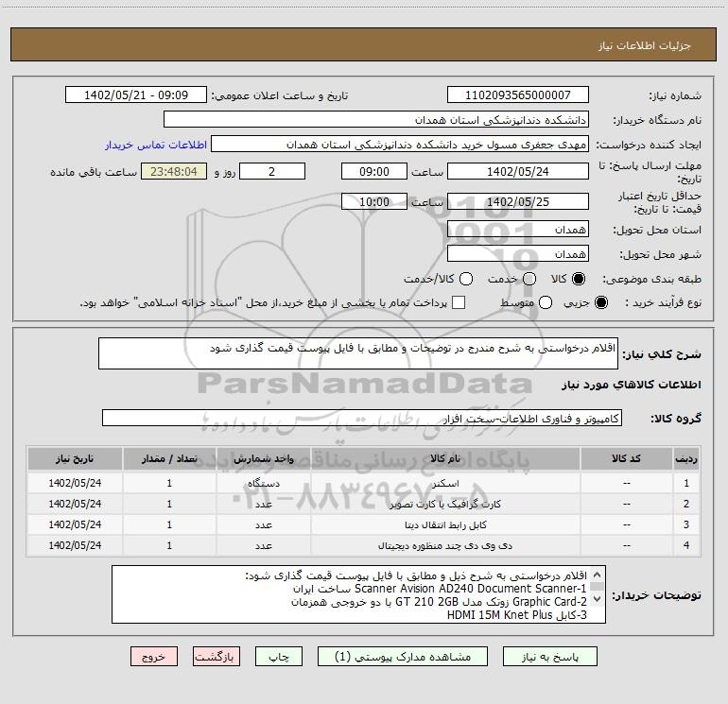Click the بازگشت back button

[217, 657]
